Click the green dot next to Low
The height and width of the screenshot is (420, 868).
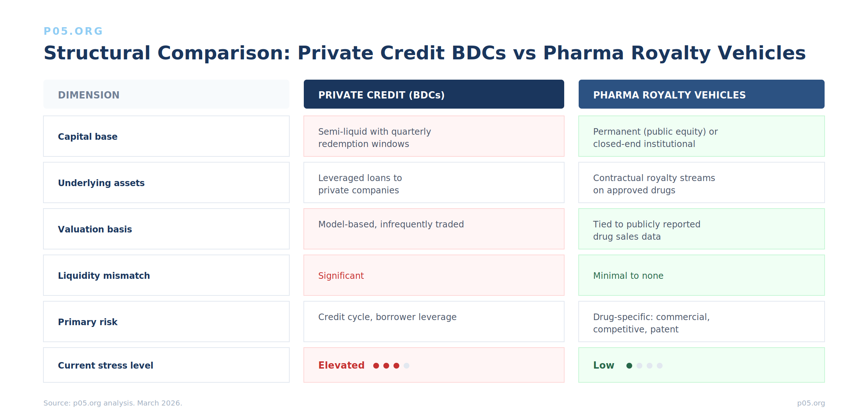(x=629, y=366)
